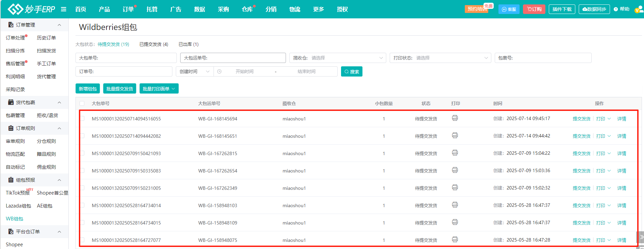Image resolution: width=644 pixels, height=249 pixels.
Task: Check the row MS100001320250714094442082
Action: point(82,136)
